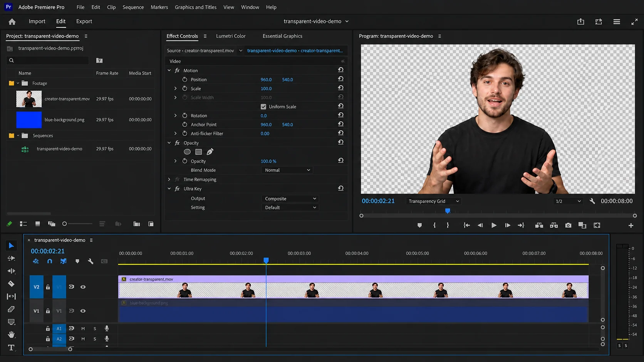
Task: Select the Razor tool in timeline toolbar
Action: [11, 284]
